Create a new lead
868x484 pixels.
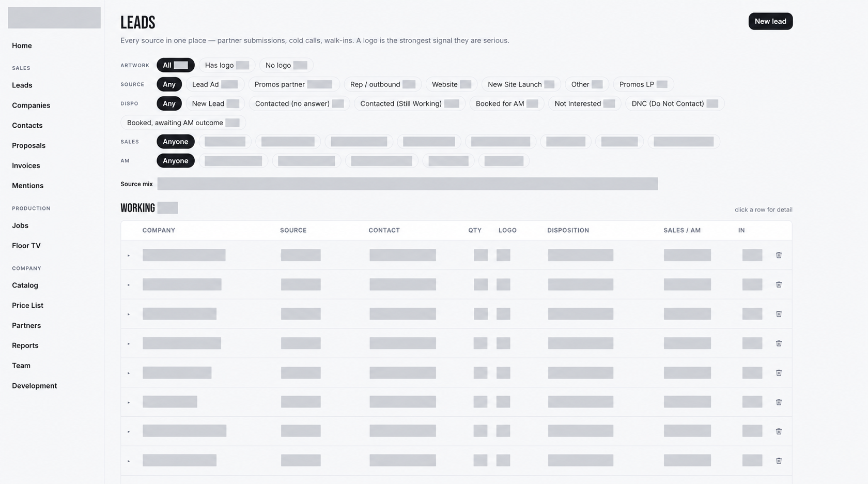click(x=770, y=21)
